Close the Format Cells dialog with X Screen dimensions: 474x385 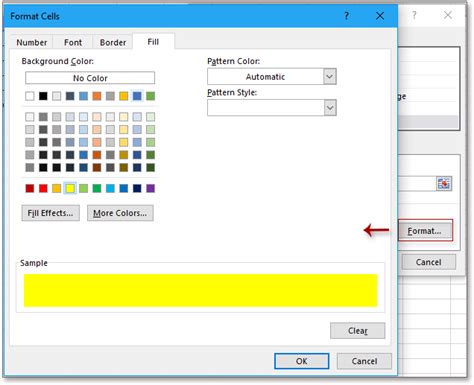pyautogui.click(x=380, y=16)
